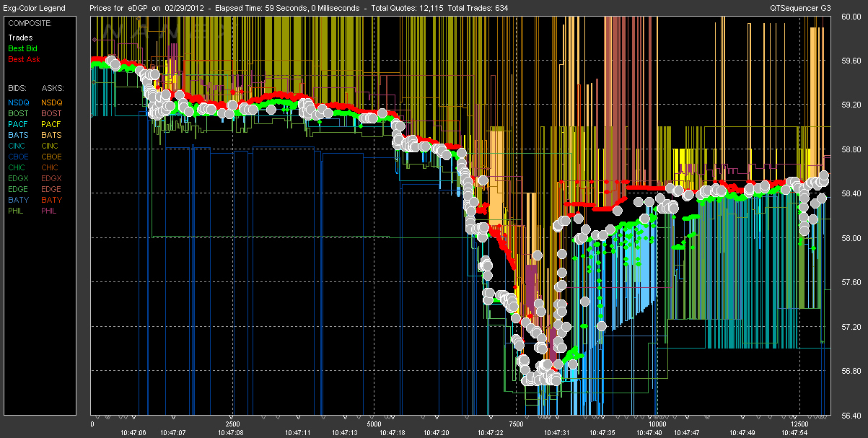
Task: Click the 'COMPOSITE:' legend heading
Action: [x=28, y=23]
